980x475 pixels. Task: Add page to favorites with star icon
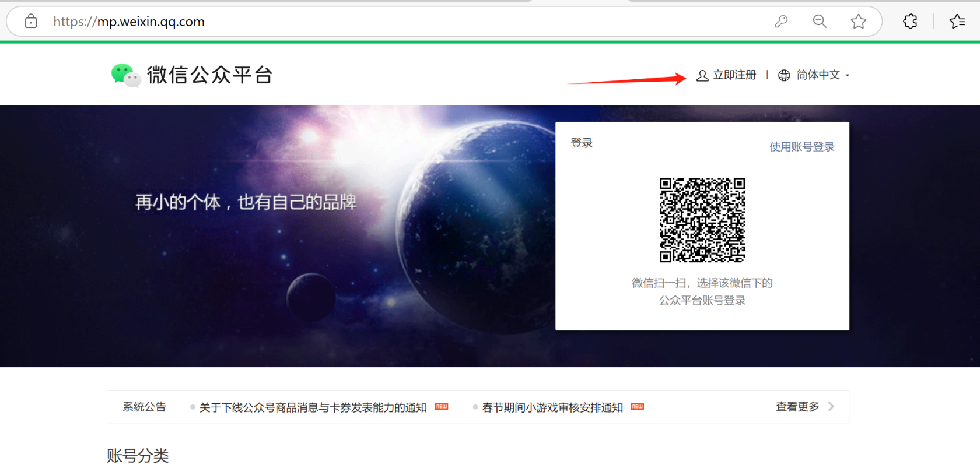pos(858,22)
